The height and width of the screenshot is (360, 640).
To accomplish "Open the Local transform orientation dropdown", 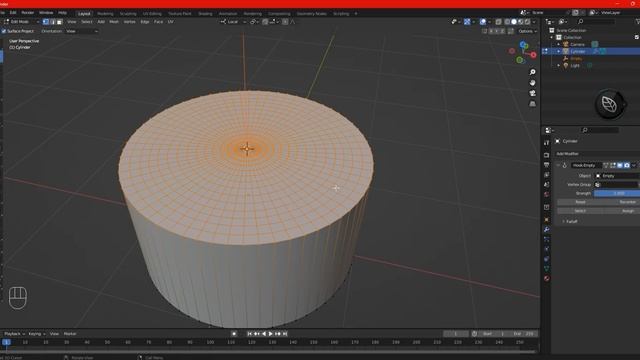I will pos(233,22).
